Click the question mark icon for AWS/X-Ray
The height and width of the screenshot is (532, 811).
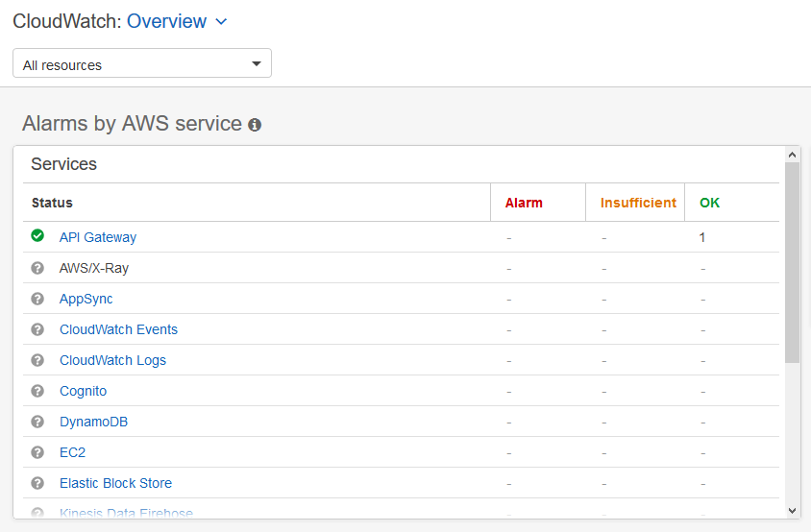coord(37,268)
